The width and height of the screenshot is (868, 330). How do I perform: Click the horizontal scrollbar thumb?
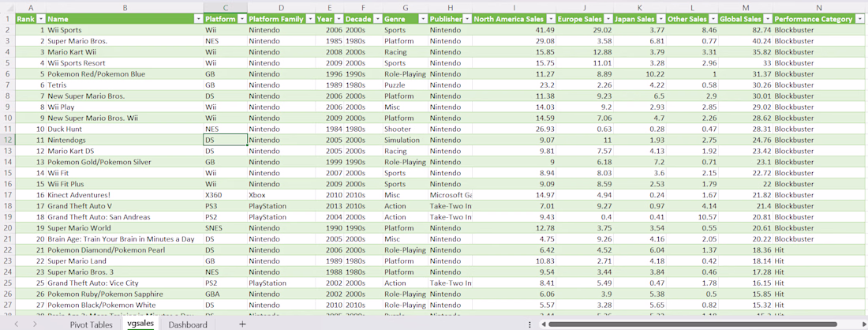(693, 324)
